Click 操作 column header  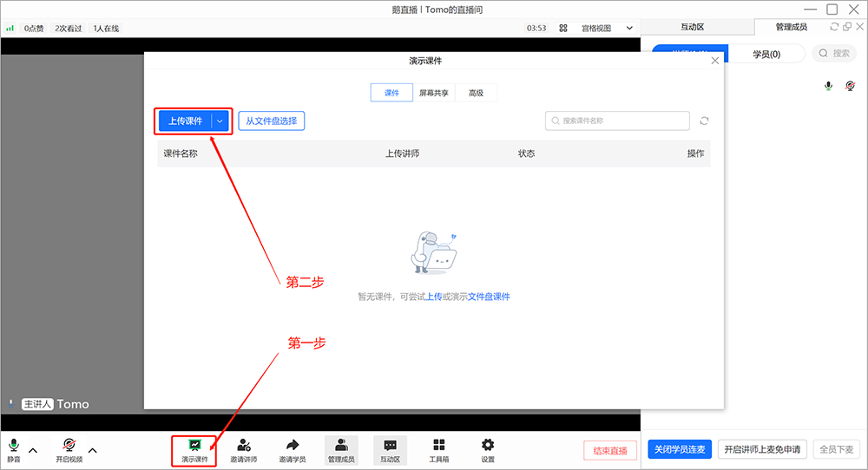click(696, 153)
